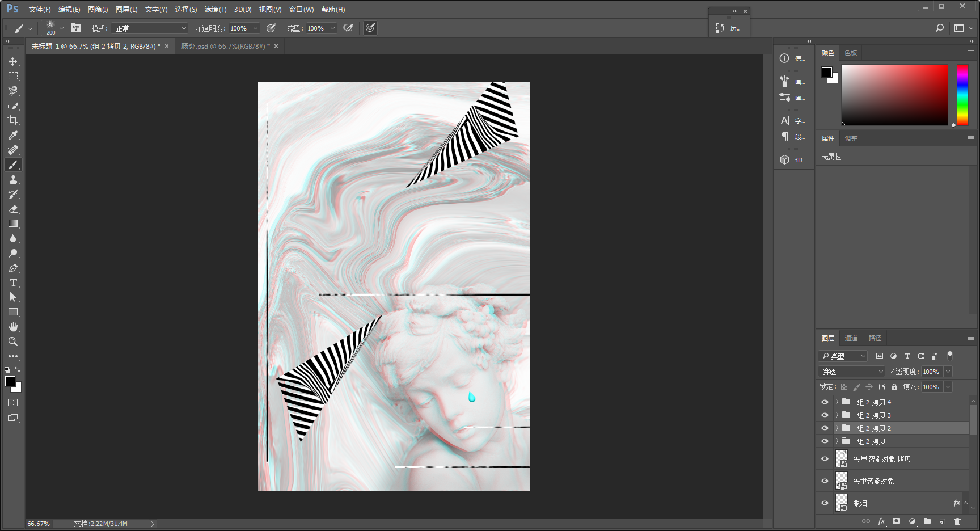Toggle Quick Mask mode
980x531 pixels.
[x=13, y=403]
